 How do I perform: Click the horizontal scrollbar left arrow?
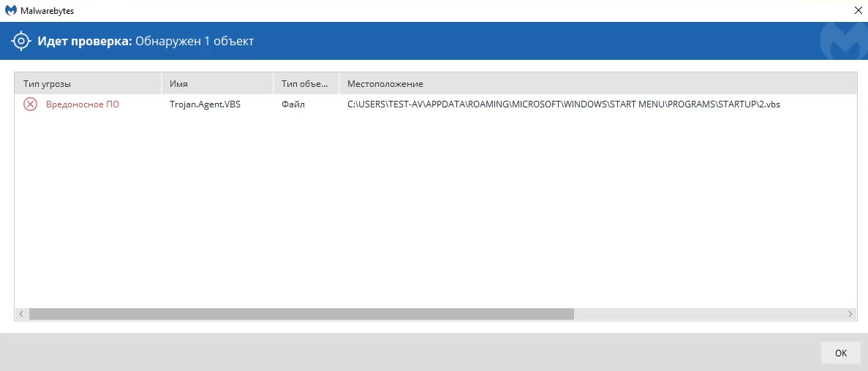coord(21,314)
